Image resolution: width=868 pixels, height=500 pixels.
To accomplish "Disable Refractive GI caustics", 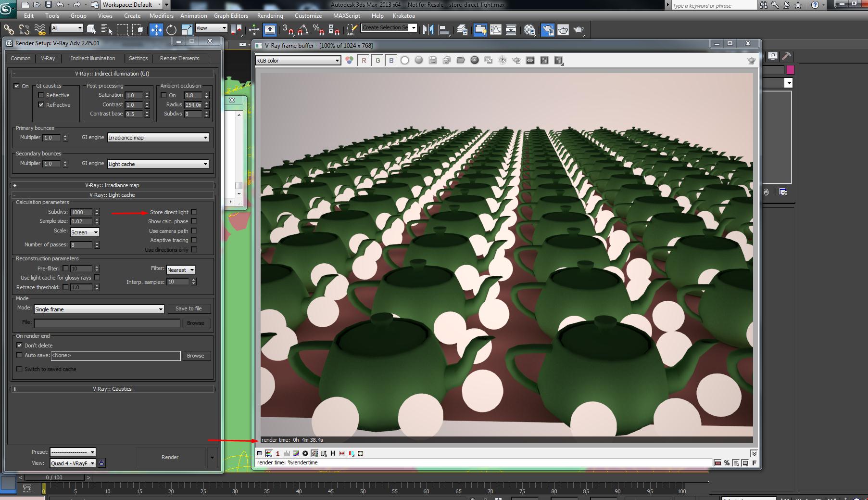I will (41, 104).
